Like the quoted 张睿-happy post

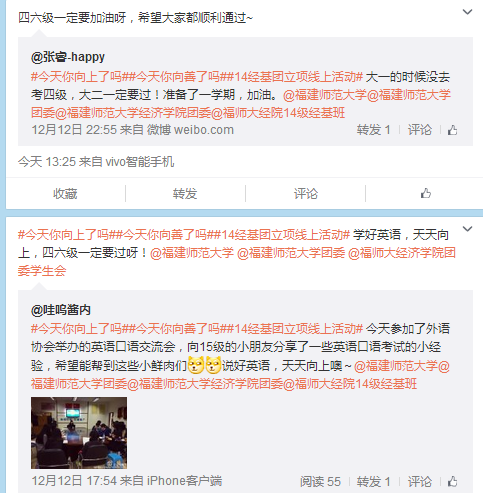click(x=452, y=130)
